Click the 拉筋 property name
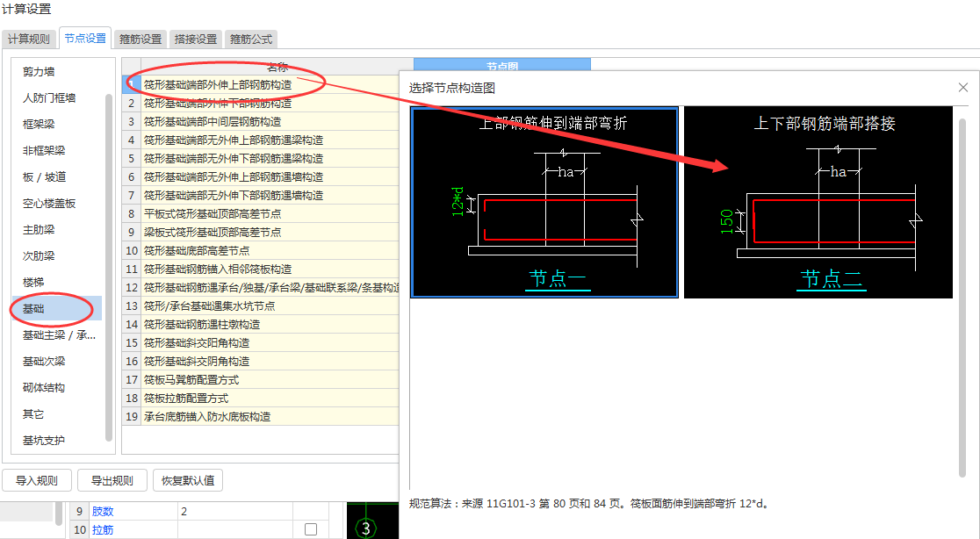This screenshot has width=980, height=539. pos(103,529)
